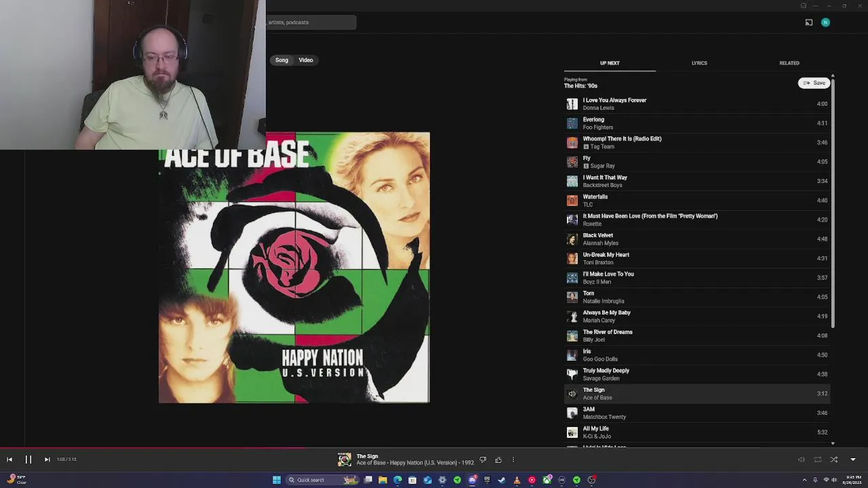The height and width of the screenshot is (488, 868).
Task: Click the Foo Fighters Everlong thumbnail
Action: tap(572, 123)
